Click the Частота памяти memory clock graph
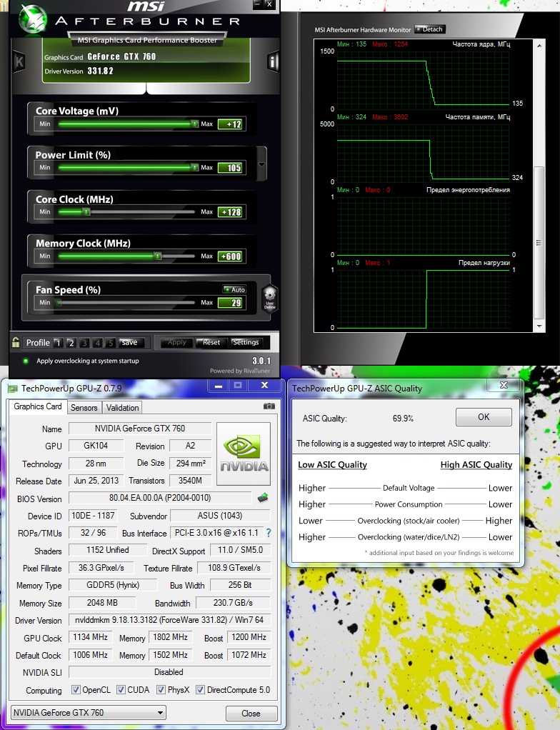560x730 pixels. click(423, 153)
